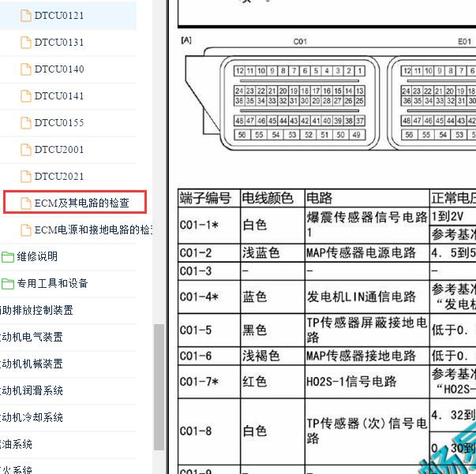Click the file icon beside DTCU0131

click(26, 42)
